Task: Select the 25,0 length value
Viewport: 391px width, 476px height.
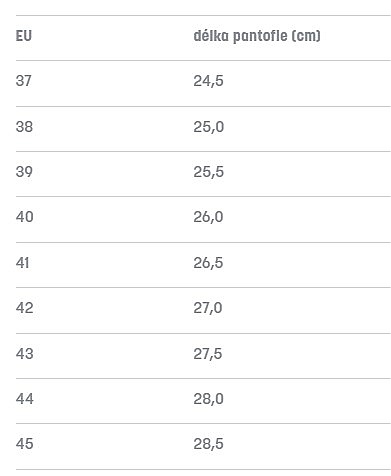Action: (x=209, y=127)
